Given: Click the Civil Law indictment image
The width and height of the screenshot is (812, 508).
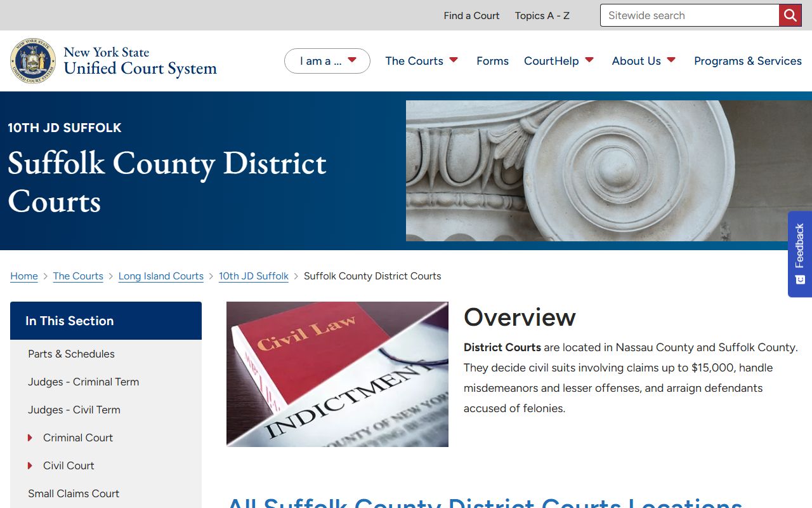Looking at the screenshot, I should click(337, 374).
